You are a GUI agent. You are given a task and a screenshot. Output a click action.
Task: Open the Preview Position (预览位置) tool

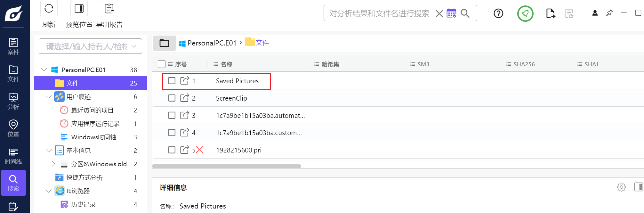coord(79,9)
